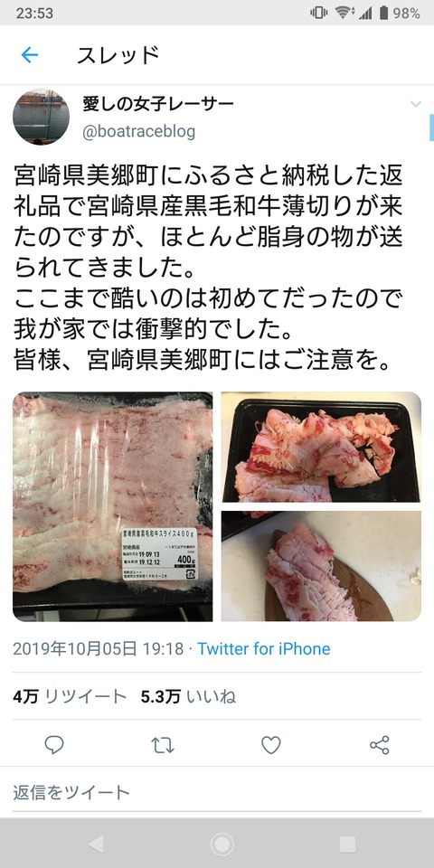Open the reply speech bubble icon
The image size is (434, 868).
(x=53, y=745)
